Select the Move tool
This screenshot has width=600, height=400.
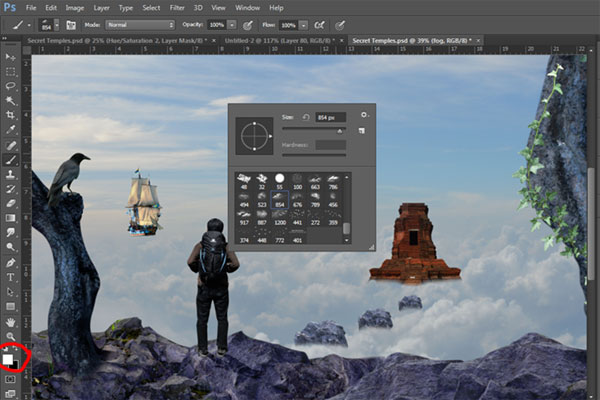[x=11, y=58]
